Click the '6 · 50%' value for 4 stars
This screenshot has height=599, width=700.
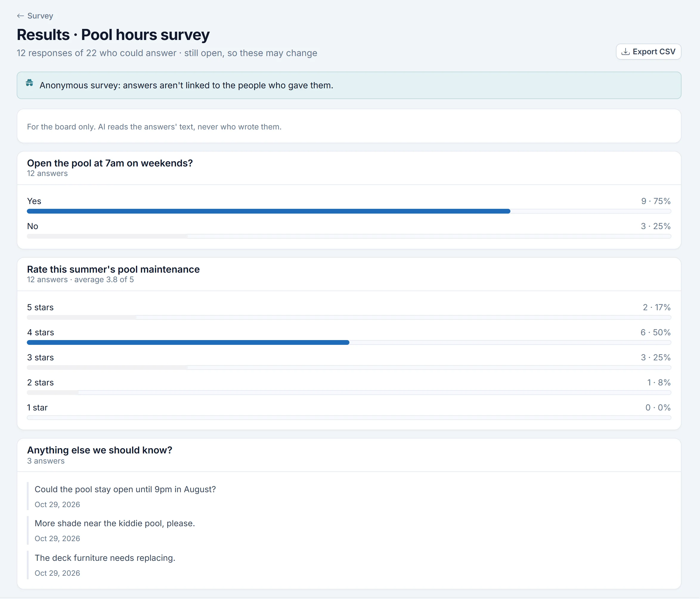coord(655,332)
